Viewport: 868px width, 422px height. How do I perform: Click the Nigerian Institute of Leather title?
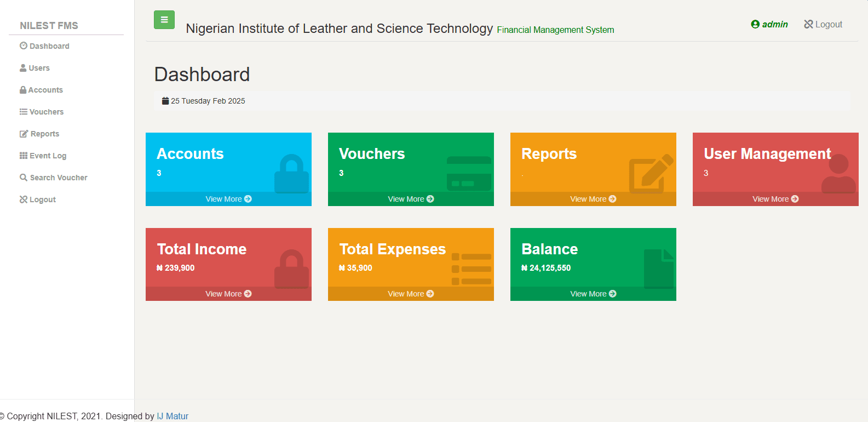340,28
